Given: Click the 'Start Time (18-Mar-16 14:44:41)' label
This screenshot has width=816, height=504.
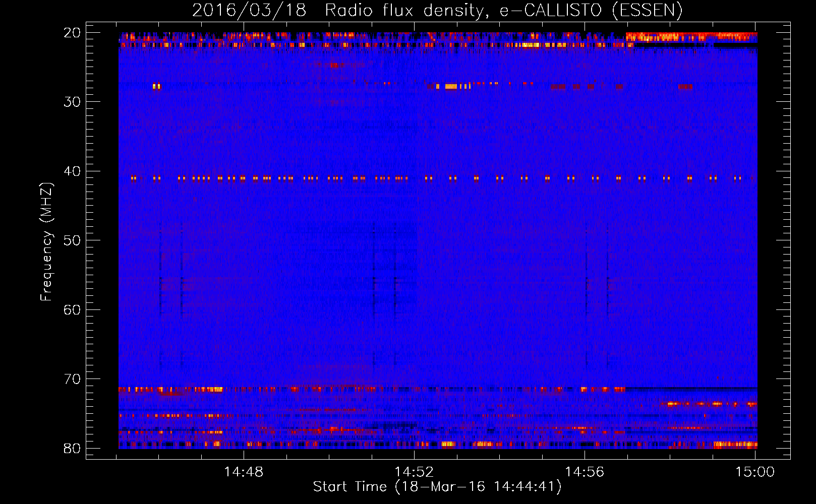Looking at the screenshot, I should click(437, 487).
